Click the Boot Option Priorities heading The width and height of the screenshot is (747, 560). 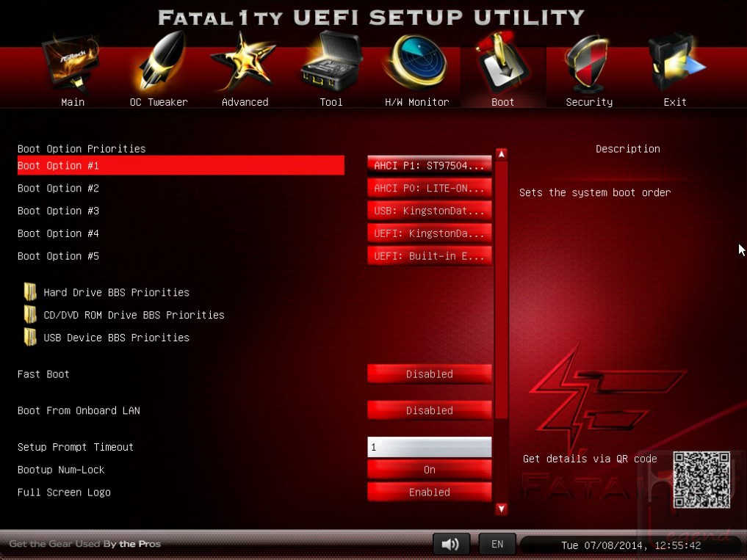coord(82,148)
